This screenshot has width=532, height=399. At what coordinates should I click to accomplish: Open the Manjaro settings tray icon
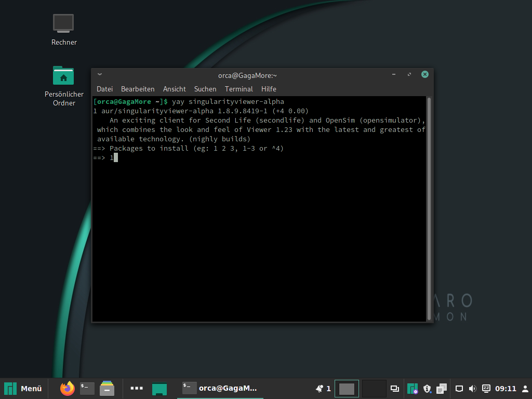[x=413, y=389]
